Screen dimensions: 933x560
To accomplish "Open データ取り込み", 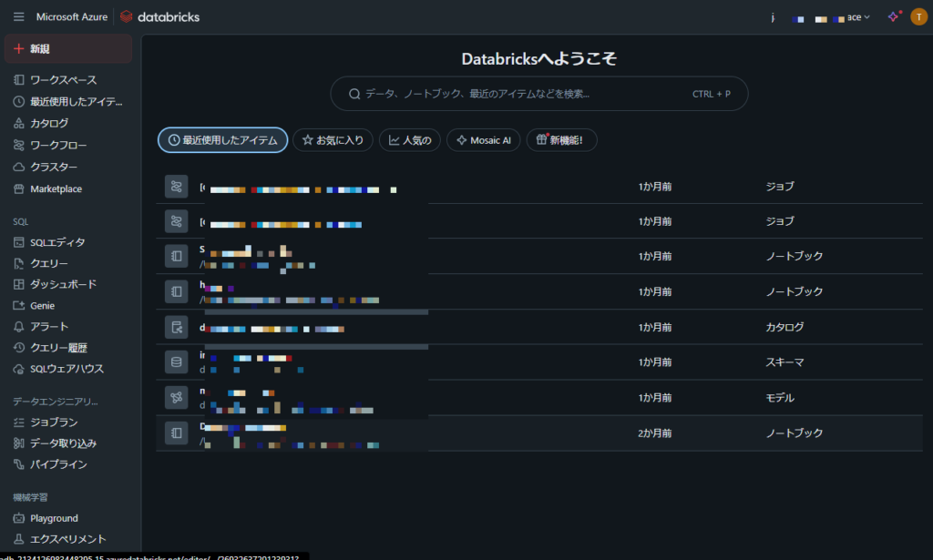I will click(x=63, y=443).
